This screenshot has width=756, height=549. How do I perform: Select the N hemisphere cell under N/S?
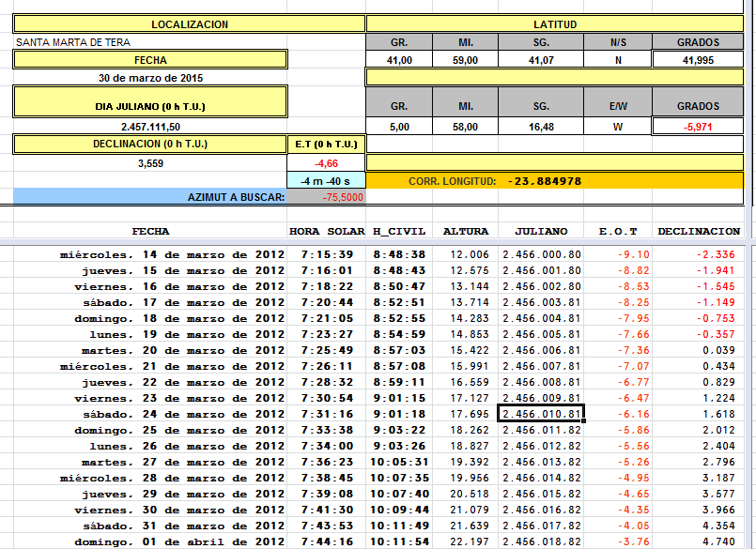point(618,59)
